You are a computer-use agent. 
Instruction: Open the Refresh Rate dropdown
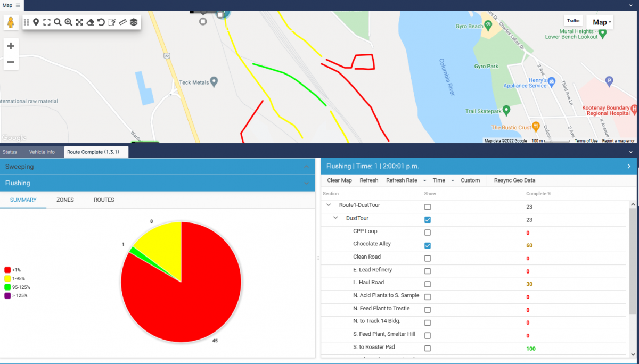coord(405,180)
